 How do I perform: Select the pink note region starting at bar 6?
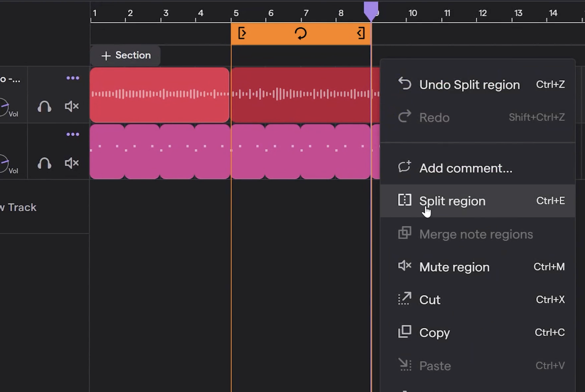283,151
